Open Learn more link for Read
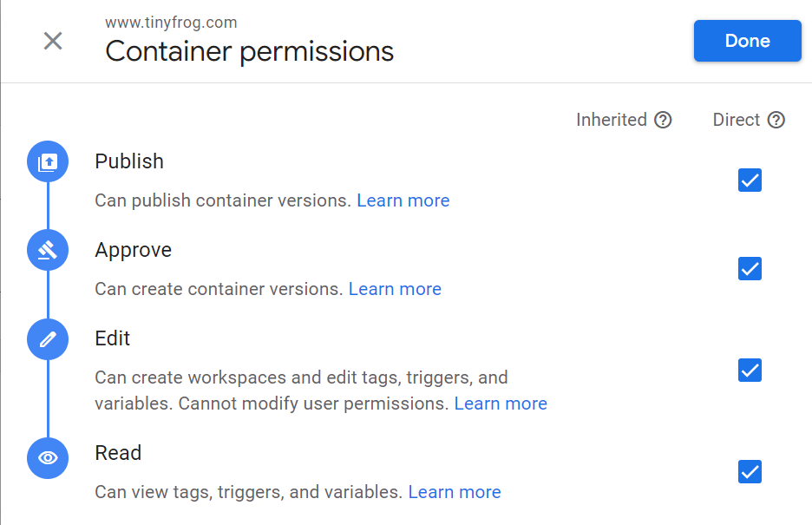The image size is (812, 525). click(x=455, y=492)
